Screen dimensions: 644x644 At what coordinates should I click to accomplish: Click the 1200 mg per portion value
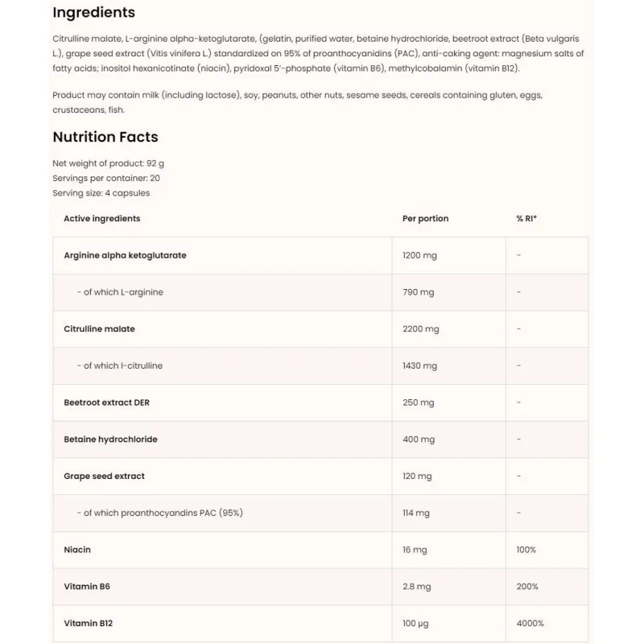click(x=419, y=255)
